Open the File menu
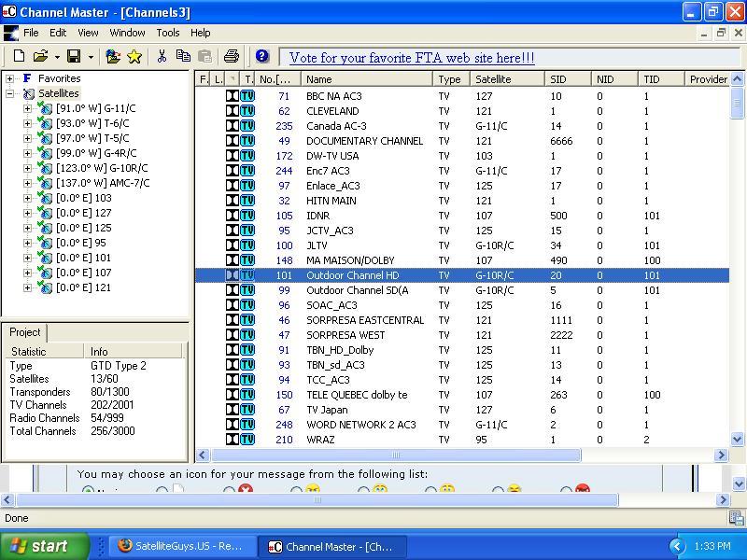 tap(31, 33)
